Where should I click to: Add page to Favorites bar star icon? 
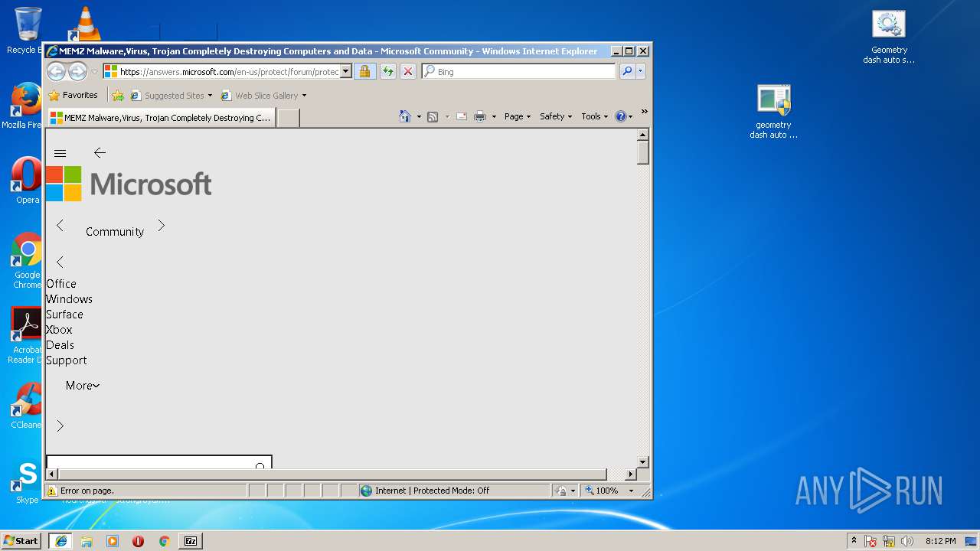click(x=117, y=96)
